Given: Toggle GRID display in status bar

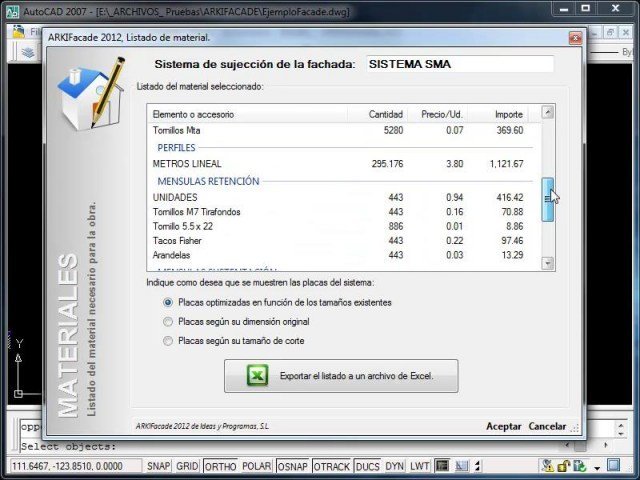Looking at the screenshot, I should (187, 466).
